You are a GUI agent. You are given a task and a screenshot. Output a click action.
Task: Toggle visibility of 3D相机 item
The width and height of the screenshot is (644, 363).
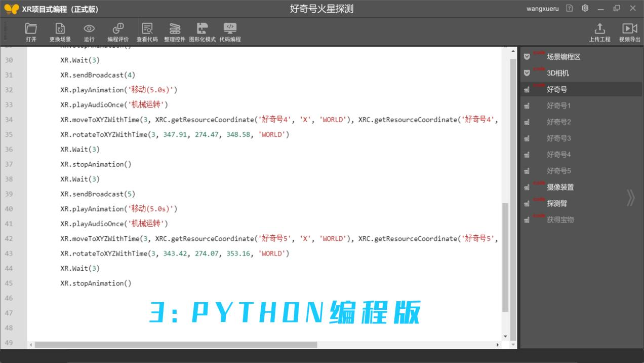[x=527, y=73]
